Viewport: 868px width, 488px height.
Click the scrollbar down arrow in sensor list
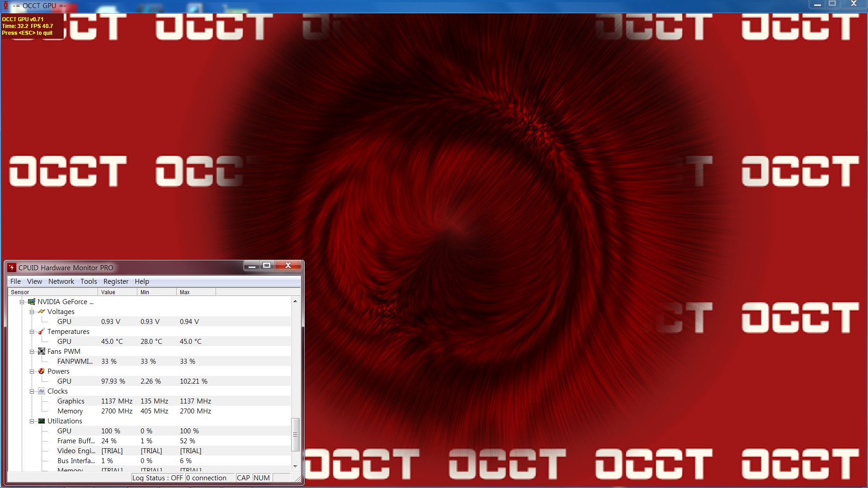pyautogui.click(x=295, y=466)
